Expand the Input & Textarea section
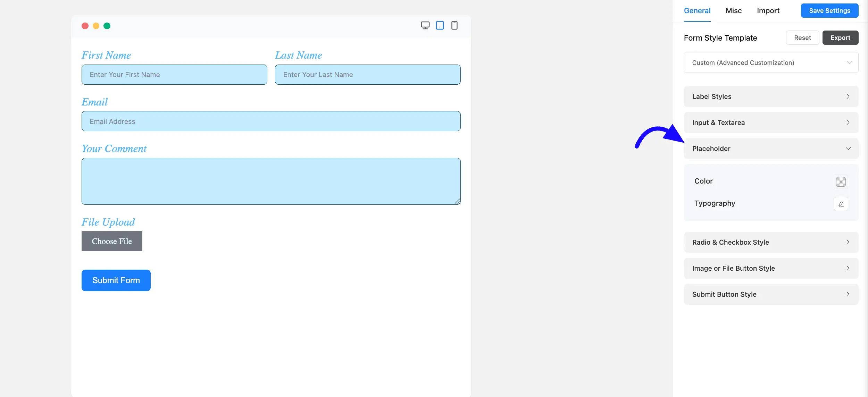 [770, 122]
